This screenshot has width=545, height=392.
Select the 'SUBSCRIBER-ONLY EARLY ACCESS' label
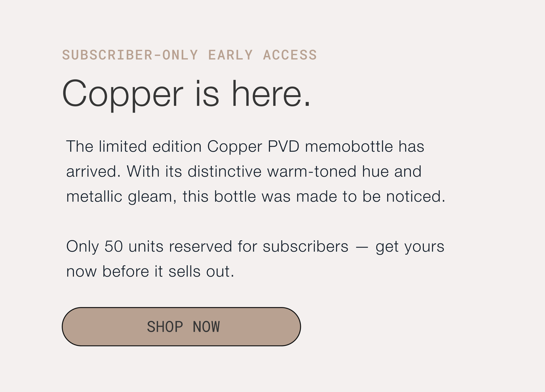(190, 55)
